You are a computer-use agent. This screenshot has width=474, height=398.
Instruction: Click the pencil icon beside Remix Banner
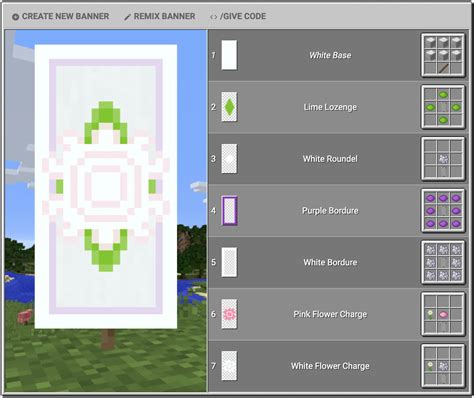click(127, 17)
